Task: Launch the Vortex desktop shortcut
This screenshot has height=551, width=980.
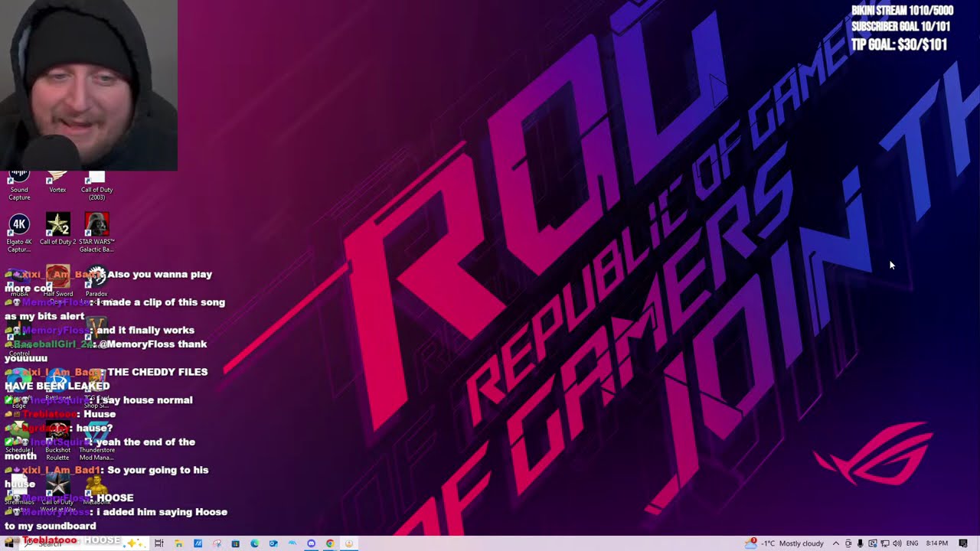Action: pyautogui.click(x=57, y=182)
